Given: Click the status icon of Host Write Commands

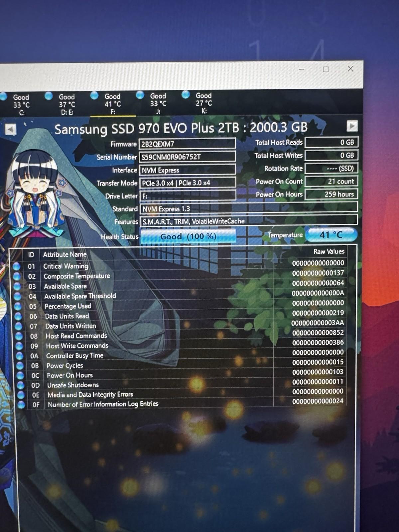Looking at the screenshot, I should 19,346.
